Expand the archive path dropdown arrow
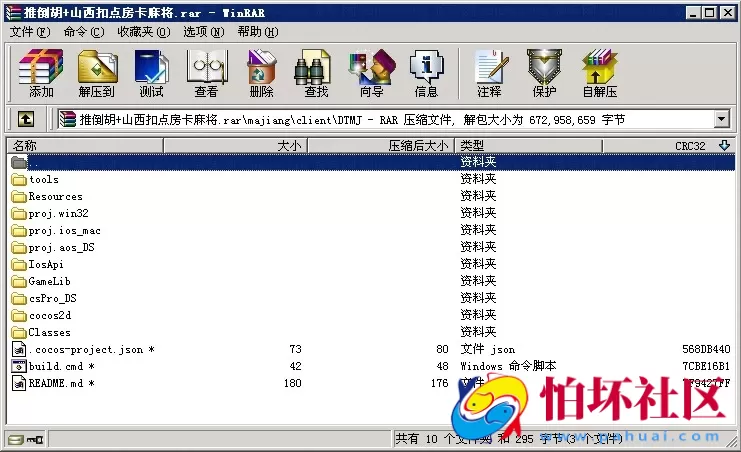Screen dimensions: 741x452 (x=721, y=119)
